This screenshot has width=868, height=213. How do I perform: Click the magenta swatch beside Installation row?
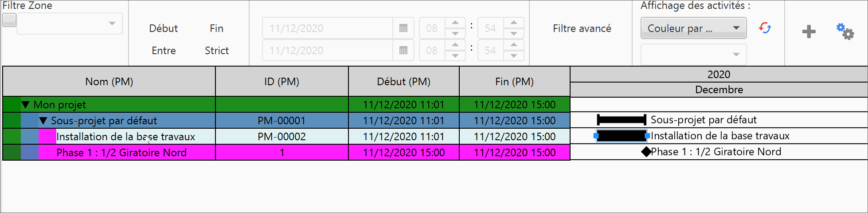click(x=47, y=137)
